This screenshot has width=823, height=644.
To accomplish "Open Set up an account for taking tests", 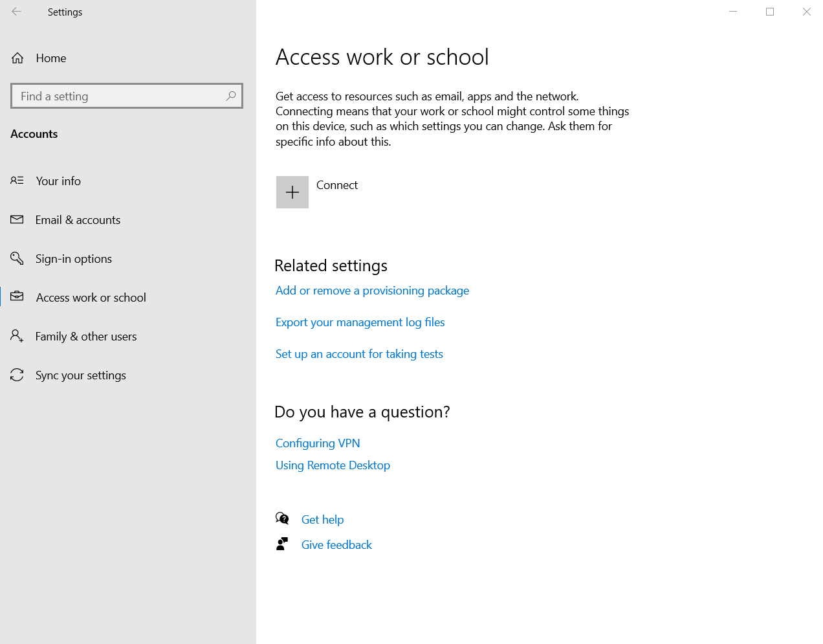I will pos(359,354).
